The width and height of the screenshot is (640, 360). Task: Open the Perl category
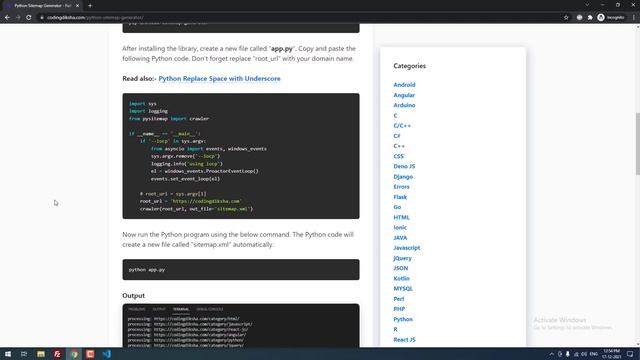coord(399,299)
